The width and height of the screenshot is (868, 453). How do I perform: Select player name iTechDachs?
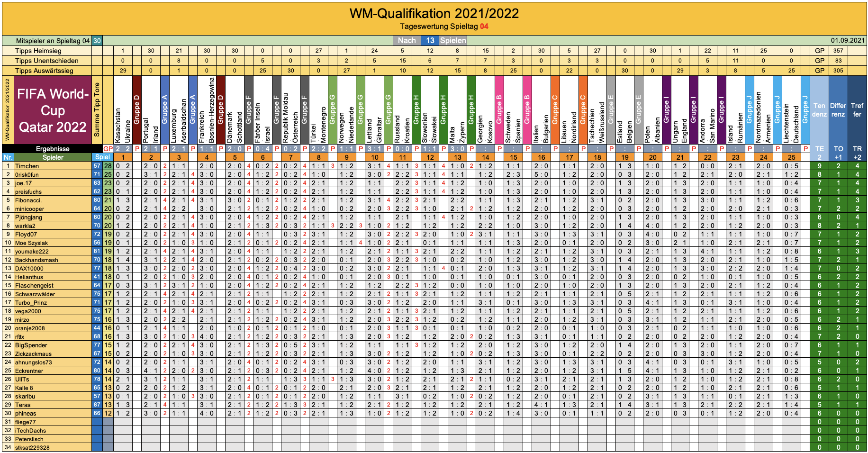(30, 430)
